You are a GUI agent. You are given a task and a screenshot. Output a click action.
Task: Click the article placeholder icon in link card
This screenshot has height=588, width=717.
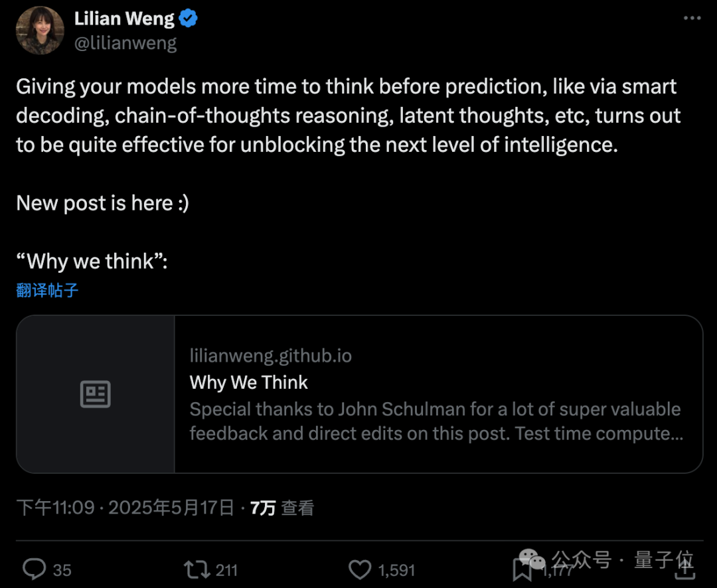(95, 394)
